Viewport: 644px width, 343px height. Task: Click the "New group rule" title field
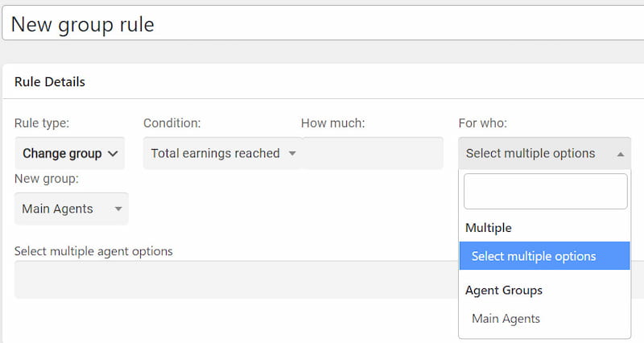click(x=322, y=23)
